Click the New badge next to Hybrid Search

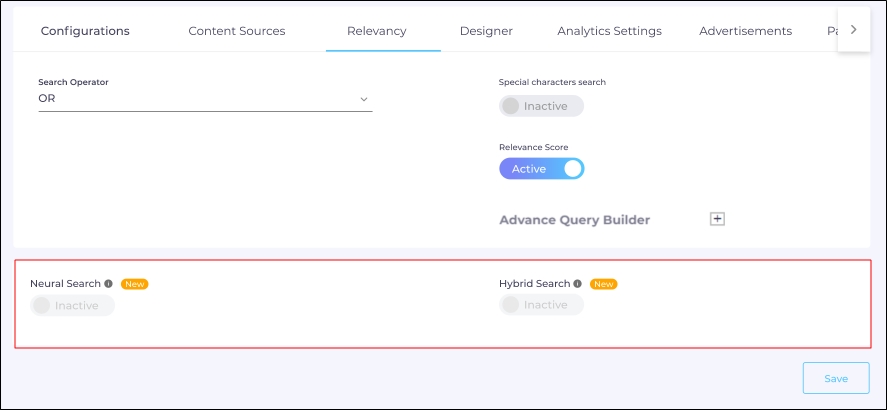(x=604, y=284)
